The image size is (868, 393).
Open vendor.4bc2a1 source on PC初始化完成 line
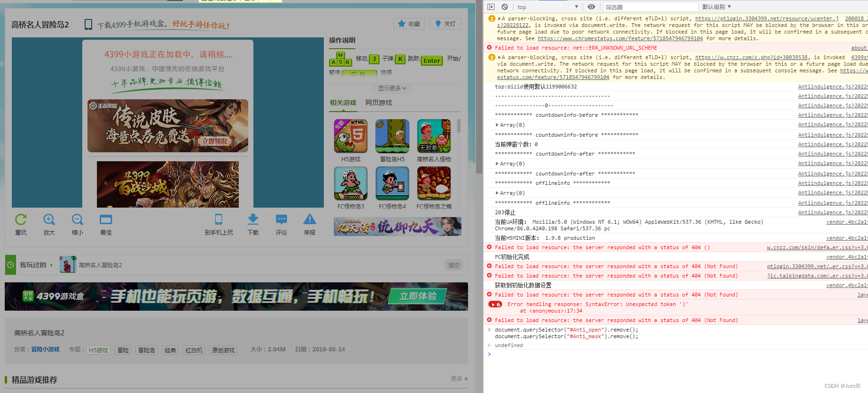pyautogui.click(x=846, y=257)
